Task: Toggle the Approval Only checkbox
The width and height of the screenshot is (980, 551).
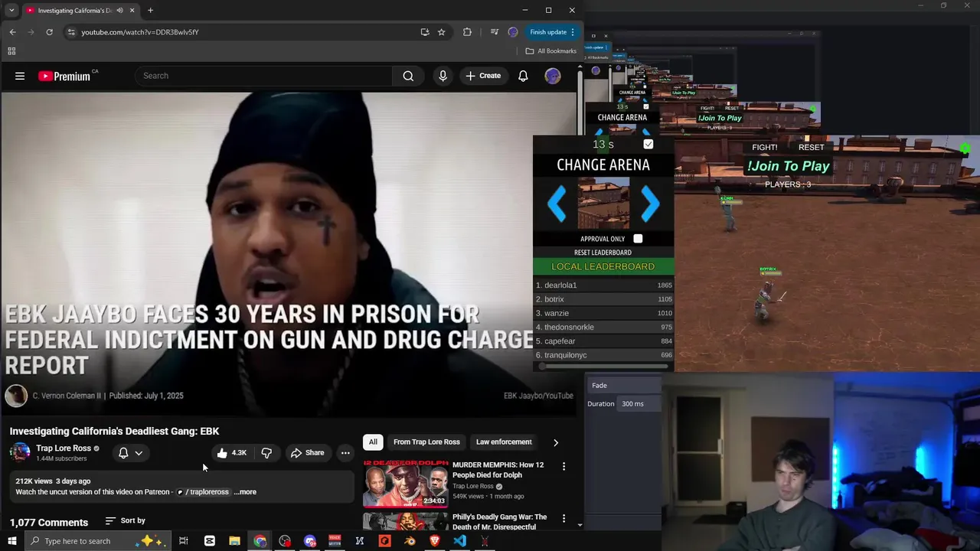Action: click(x=638, y=239)
